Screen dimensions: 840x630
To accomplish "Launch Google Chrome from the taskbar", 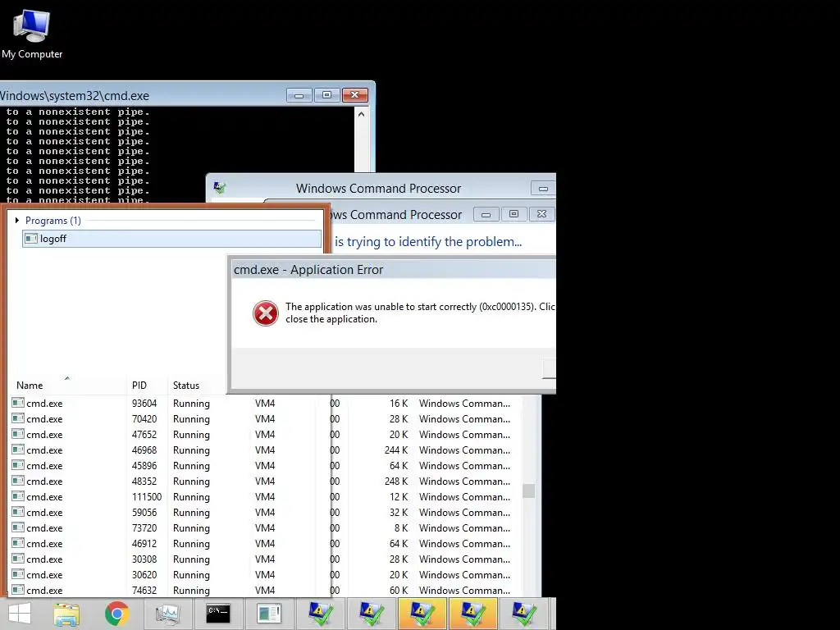I will point(116,614).
